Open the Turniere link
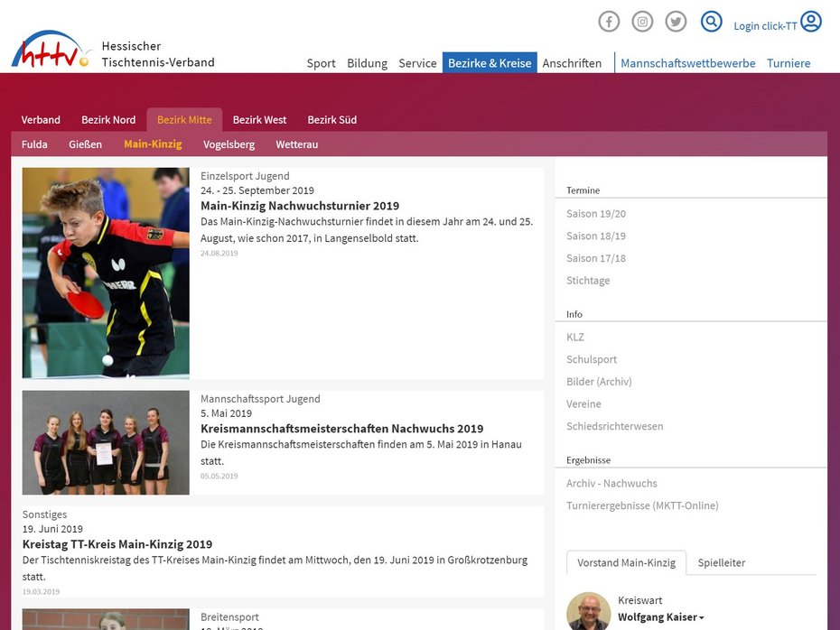 click(x=788, y=63)
